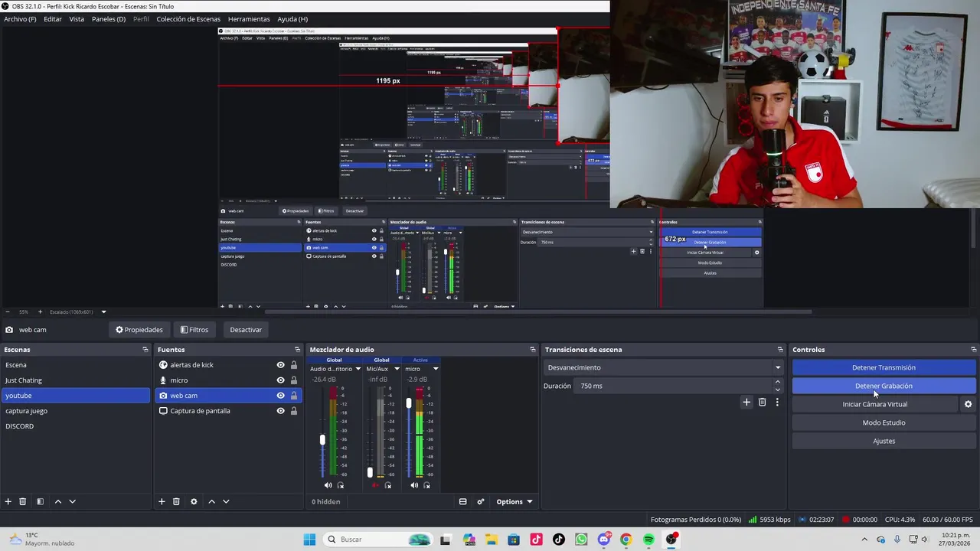The width and height of the screenshot is (980, 551).
Task: Hide the alertas de kick source
Action: 280,365
